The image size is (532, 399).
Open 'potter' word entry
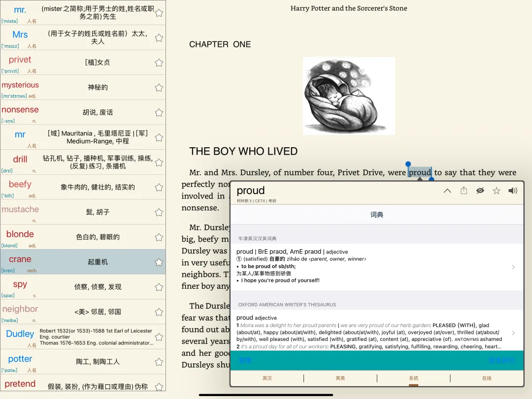(x=83, y=362)
